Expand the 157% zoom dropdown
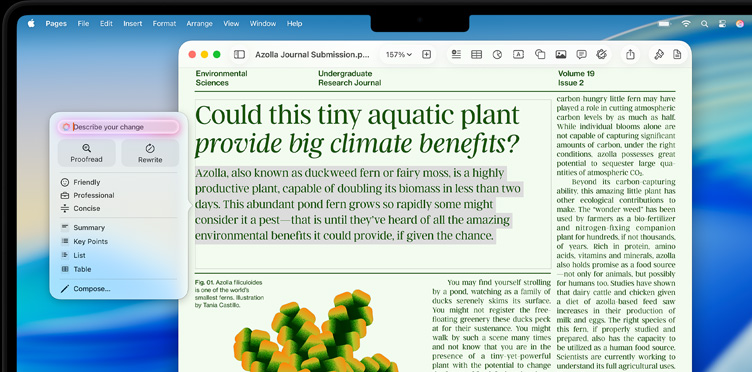Screen dimensions: 752x372 coord(399,55)
